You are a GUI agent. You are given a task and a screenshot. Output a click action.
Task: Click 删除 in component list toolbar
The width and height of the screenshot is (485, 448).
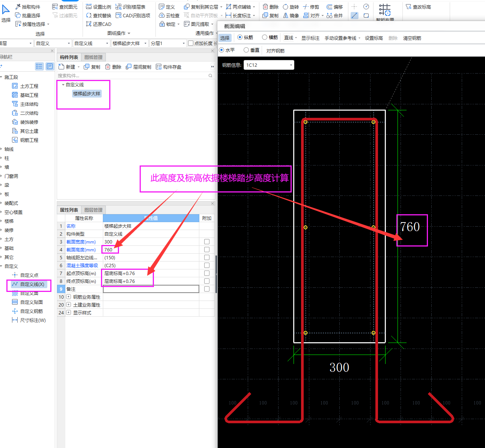coord(113,67)
